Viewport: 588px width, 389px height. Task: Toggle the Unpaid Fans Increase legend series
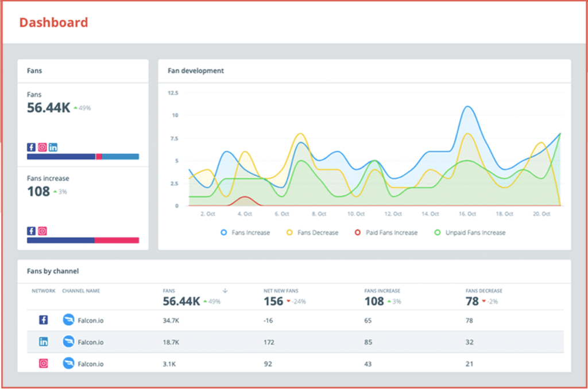pyautogui.click(x=470, y=233)
